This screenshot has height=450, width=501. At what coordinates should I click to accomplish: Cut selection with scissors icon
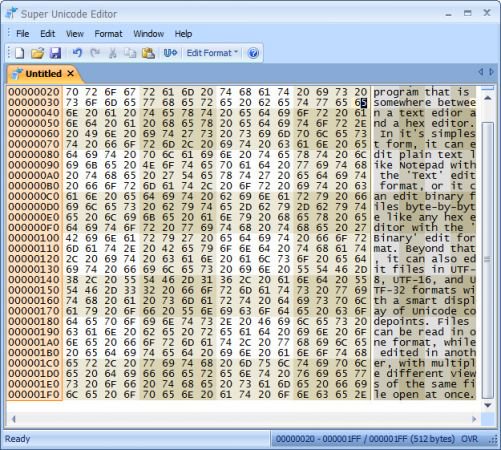click(113, 53)
